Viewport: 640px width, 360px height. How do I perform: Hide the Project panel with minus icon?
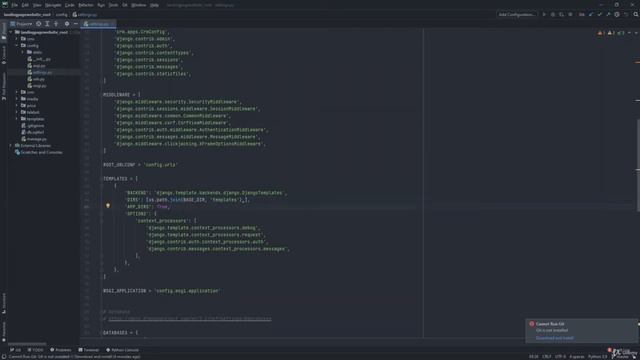pos(76,24)
